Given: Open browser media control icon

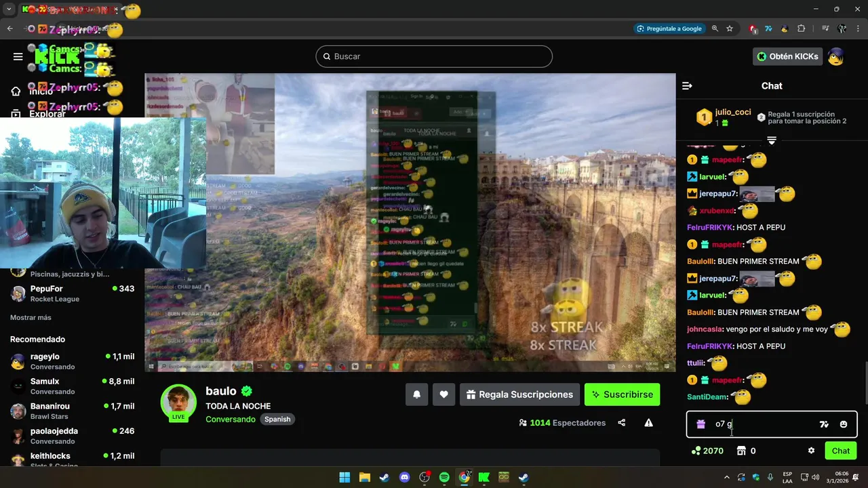Looking at the screenshot, I should (825, 28).
